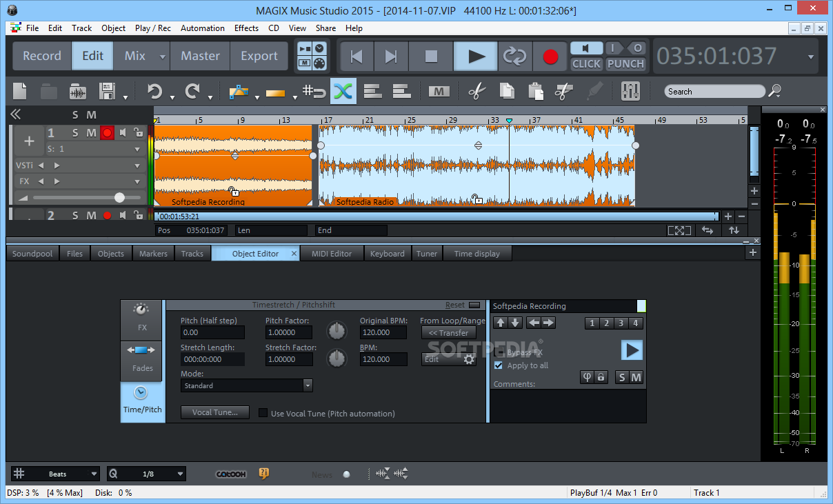The width and height of the screenshot is (833, 504).
Task: Expand the Mix mode dropdown arrow
Action: coord(162,57)
